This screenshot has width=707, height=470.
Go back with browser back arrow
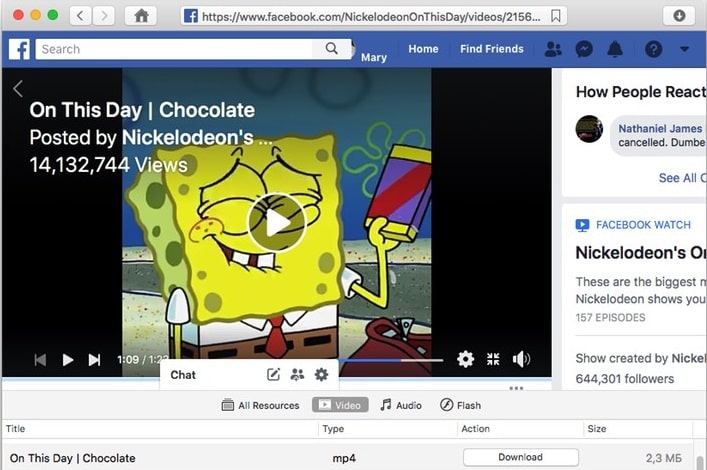81,16
